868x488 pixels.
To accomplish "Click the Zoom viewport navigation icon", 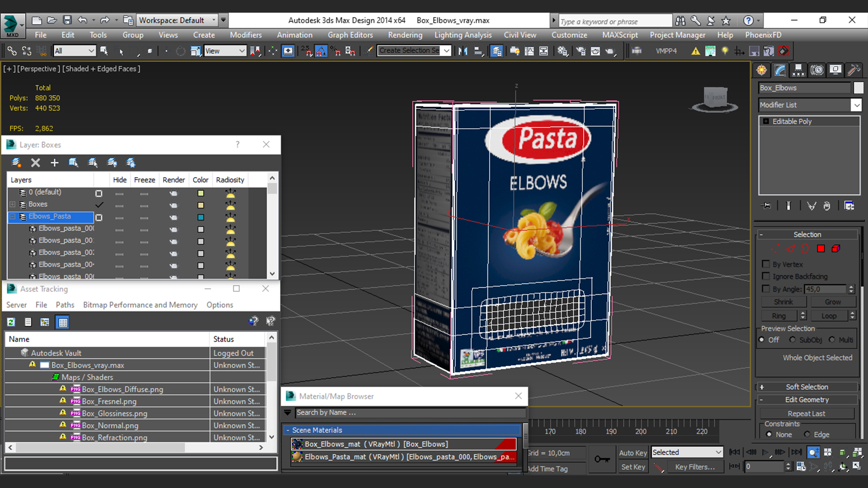I will [813, 452].
